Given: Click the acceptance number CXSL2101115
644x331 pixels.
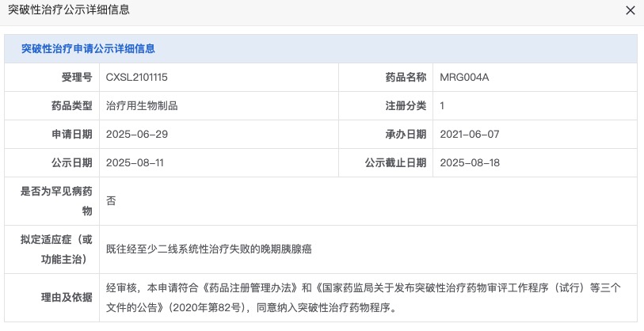Looking at the screenshot, I should (x=137, y=77).
